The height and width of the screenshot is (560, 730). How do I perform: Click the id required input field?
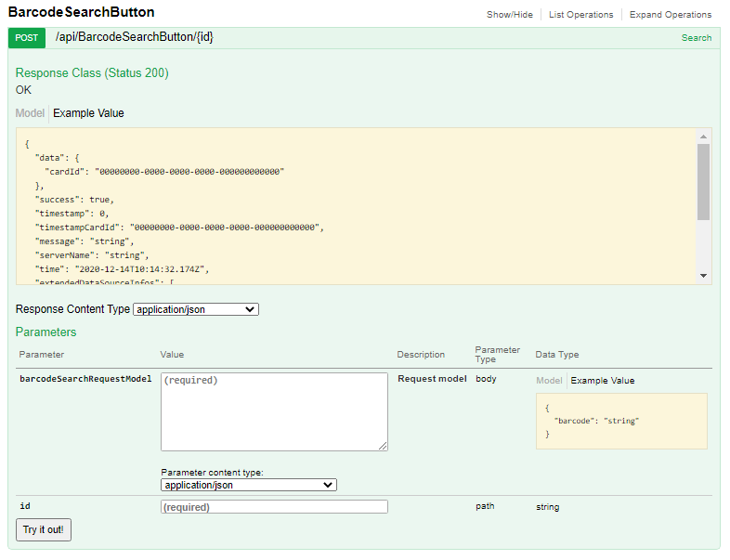click(x=274, y=507)
